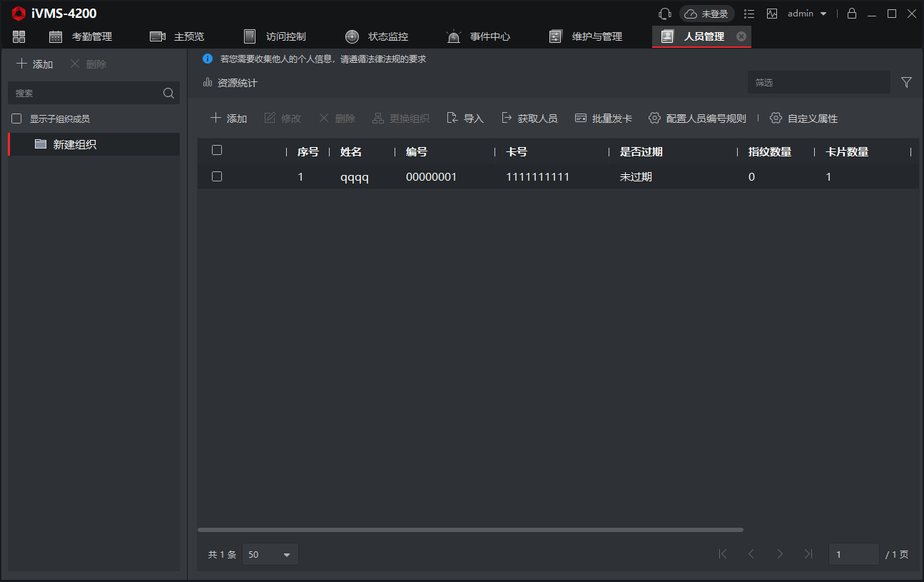Sort by 姓名 column header
Image resolution: width=924 pixels, height=582 pixels.
(351, 152)
